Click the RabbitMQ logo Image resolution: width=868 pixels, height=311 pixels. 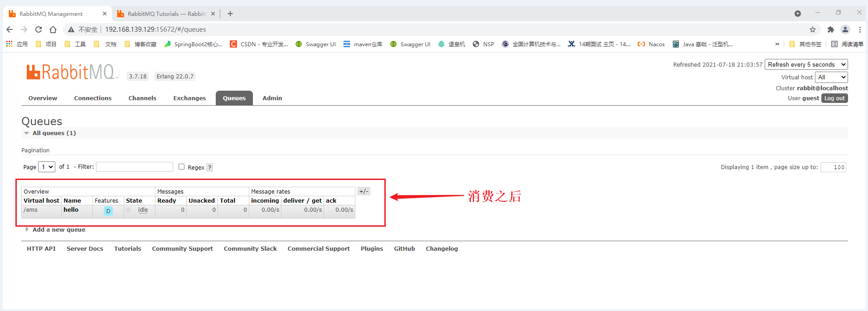[x=72, y=72]
